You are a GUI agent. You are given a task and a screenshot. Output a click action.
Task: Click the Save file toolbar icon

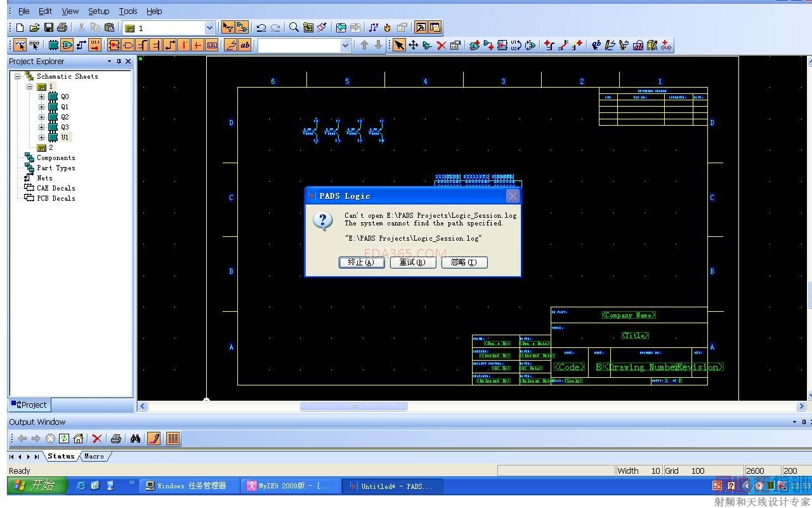[x=48, y=27]
